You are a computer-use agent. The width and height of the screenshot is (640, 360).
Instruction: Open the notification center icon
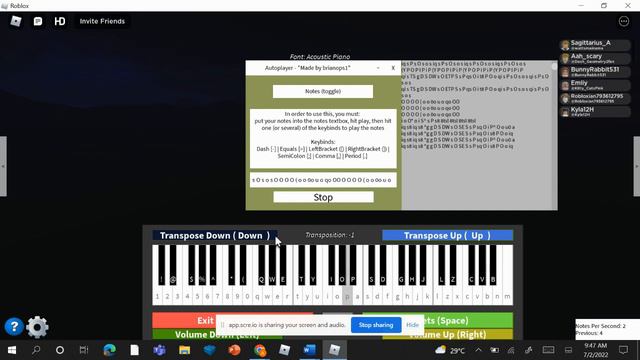(623, 350)
